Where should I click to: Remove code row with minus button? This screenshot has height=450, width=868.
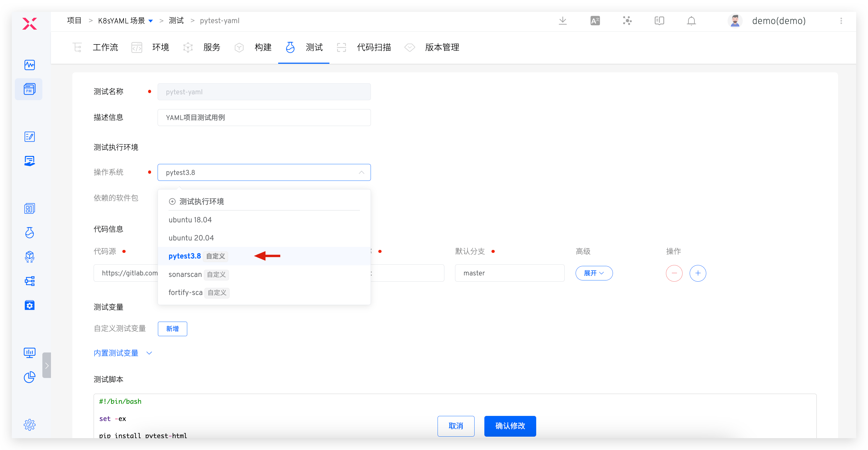(x=674, y=273)
